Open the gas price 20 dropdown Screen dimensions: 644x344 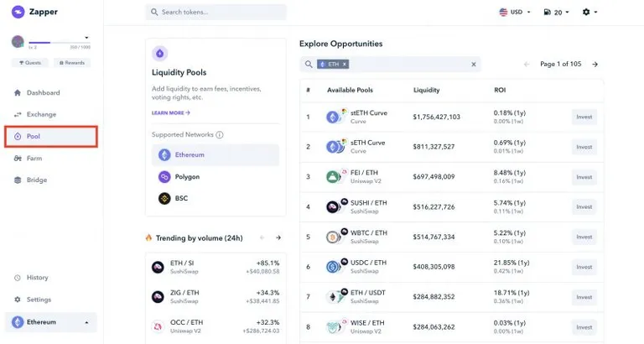pyautogui.click(x=556, y=13)
